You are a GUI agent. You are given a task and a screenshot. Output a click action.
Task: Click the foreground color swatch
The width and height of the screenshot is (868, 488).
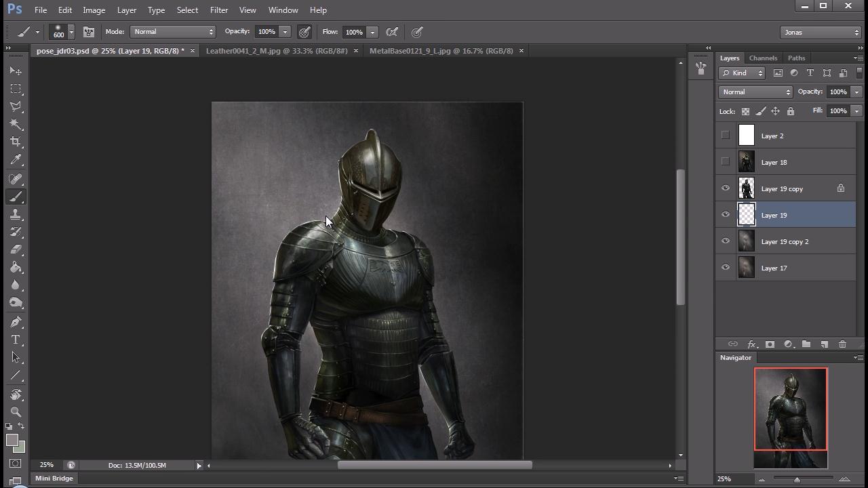[x=12, y=441]
